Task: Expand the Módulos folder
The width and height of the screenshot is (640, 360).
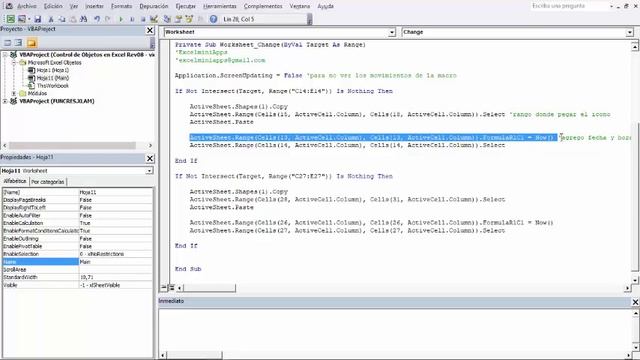Action: coord(13,93)
